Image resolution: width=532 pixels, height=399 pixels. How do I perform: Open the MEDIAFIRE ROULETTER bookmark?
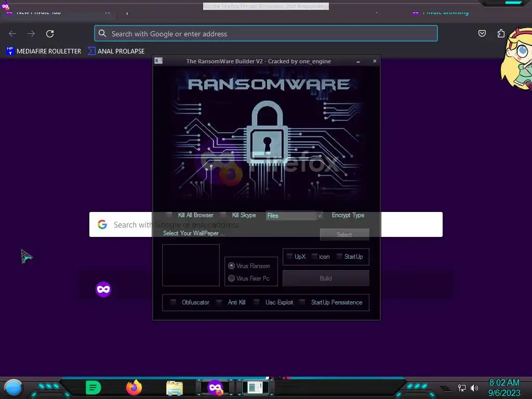coord(44,51)
